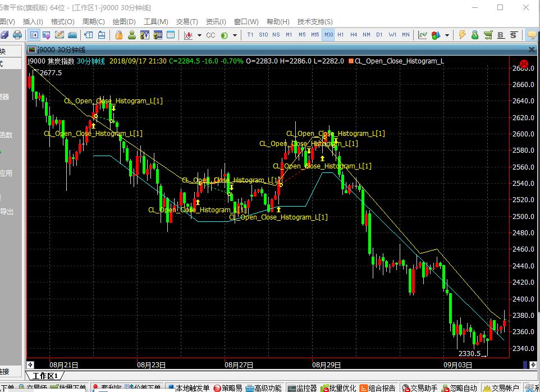Select the M15 period
The width and height of the screenshot is (540, 392).
click(x=315, y=35)
